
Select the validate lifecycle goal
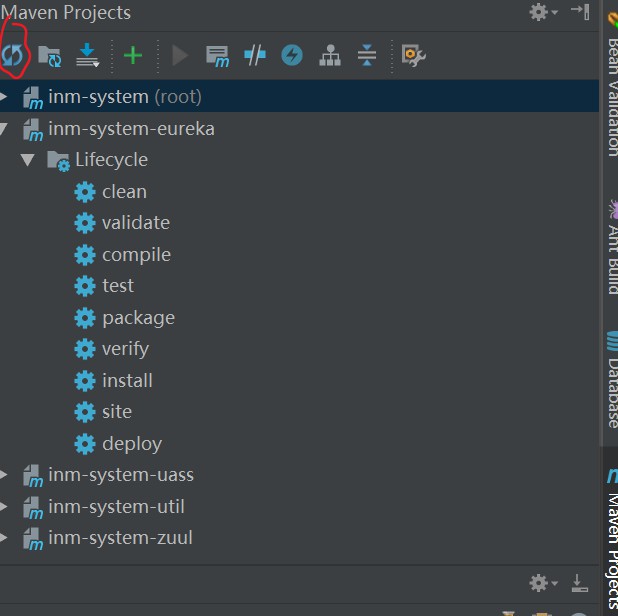tap(136, 223)
